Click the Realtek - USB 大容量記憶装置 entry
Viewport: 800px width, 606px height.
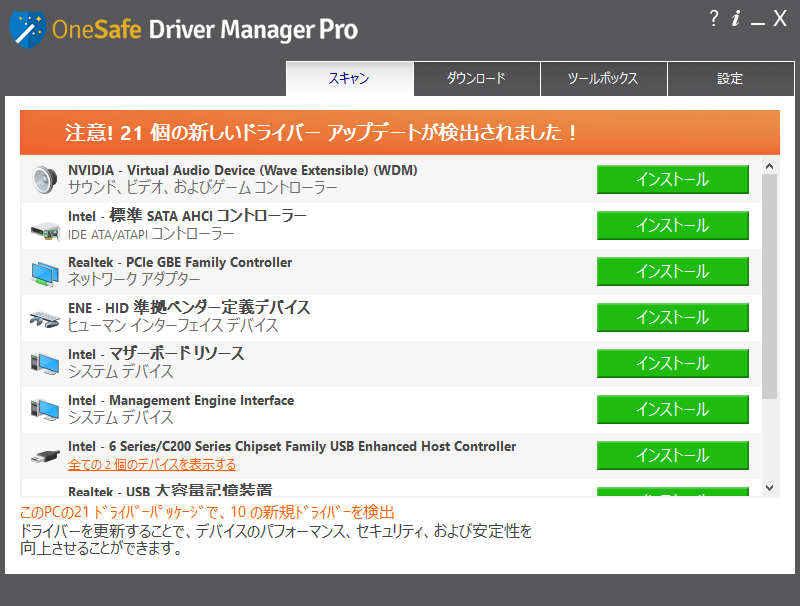(x=170, y=491)
